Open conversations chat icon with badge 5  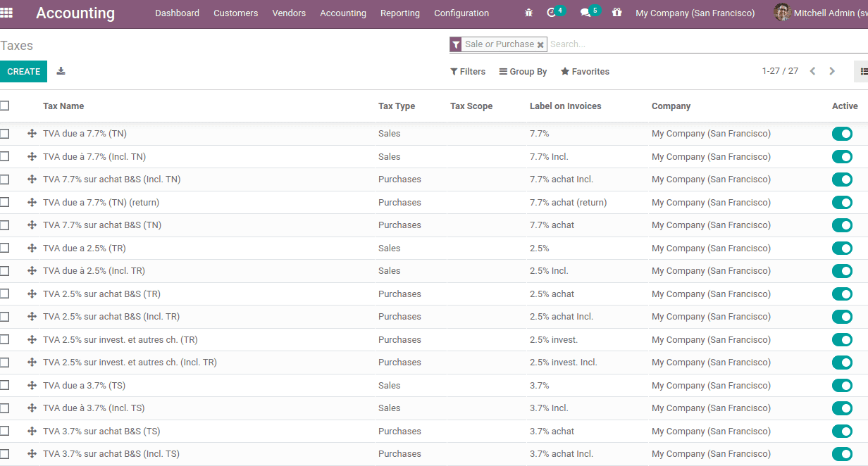tap(585, 13)
